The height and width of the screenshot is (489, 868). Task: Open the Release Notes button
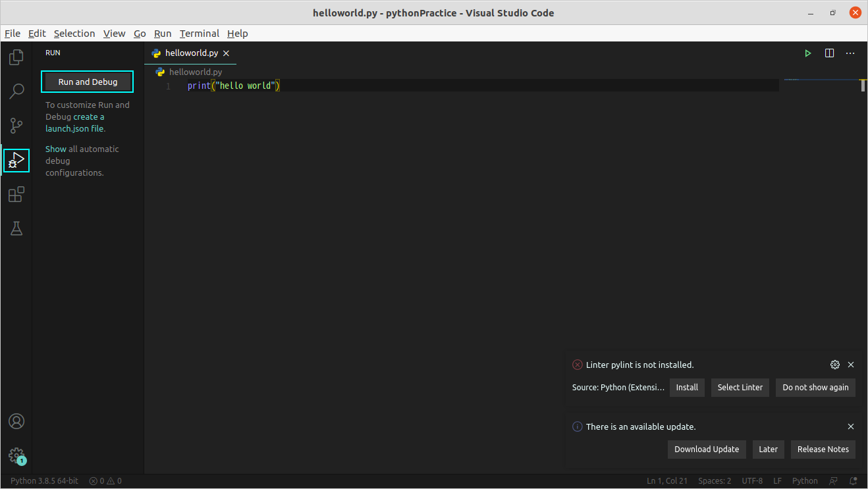pyautogui.click(x=823, y=450)
